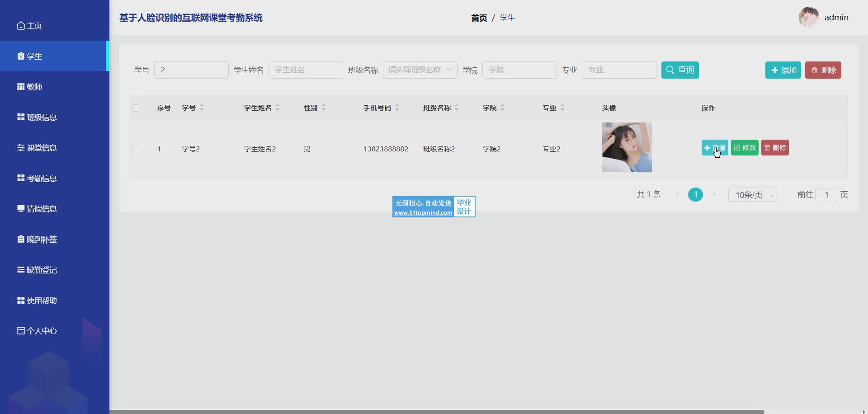Click the 请假信息 monitor icon in sidebar
The width and height of the screenshot is (868, 414).
click(21, 209)
